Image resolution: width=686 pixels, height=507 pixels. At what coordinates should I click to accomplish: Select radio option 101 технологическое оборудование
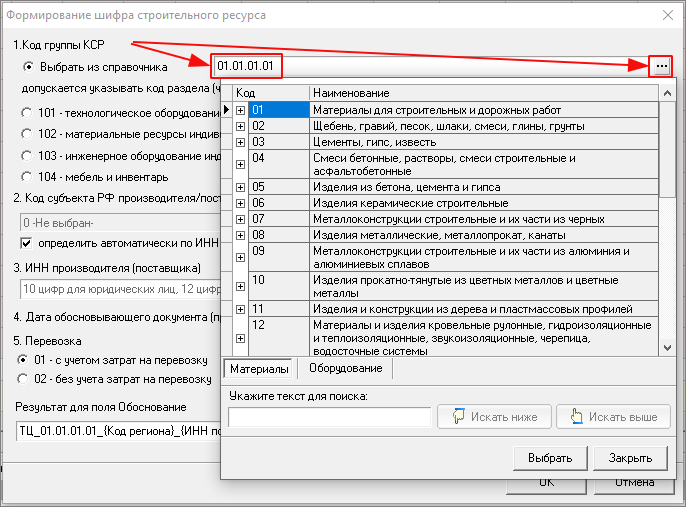pos(27,113)
